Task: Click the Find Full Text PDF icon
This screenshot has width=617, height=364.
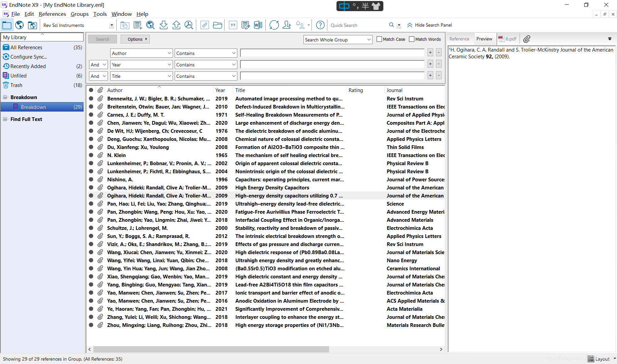Action: pos(189,25)
